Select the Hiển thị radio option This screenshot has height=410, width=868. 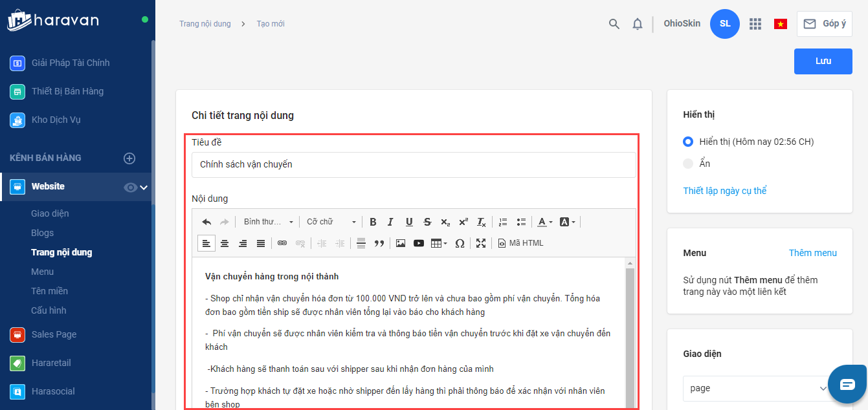coord(688,142)
